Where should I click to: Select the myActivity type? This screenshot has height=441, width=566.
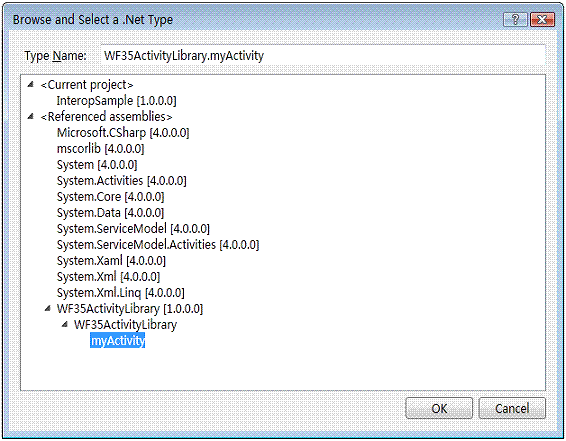click(118, 341)
